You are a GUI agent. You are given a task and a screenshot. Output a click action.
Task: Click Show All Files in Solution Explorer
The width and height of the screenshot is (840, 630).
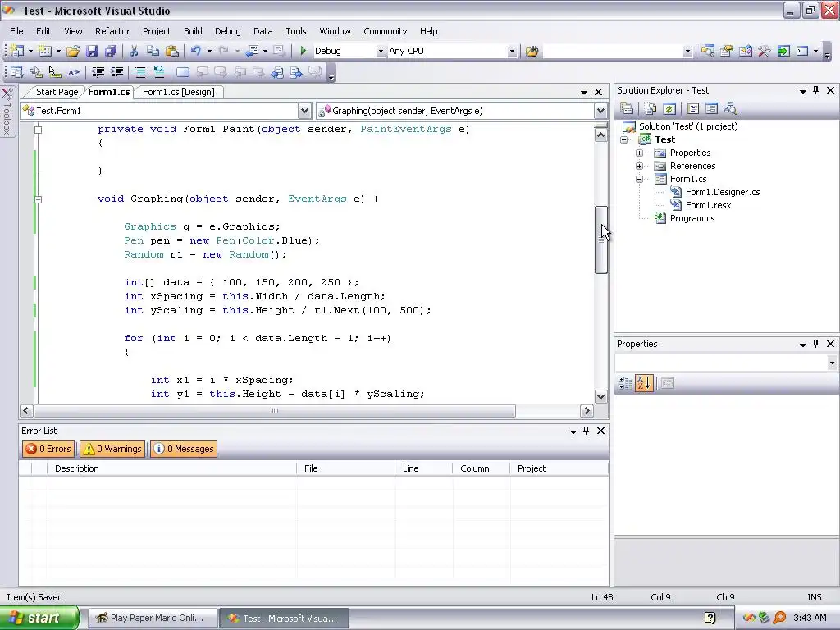pos(651,109)
